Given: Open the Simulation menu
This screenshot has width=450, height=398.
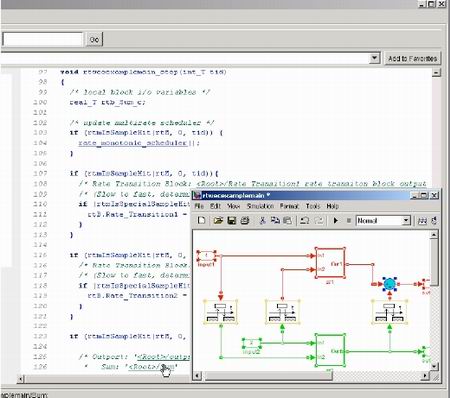Looking at the screenshot, I should coord(260,206).
